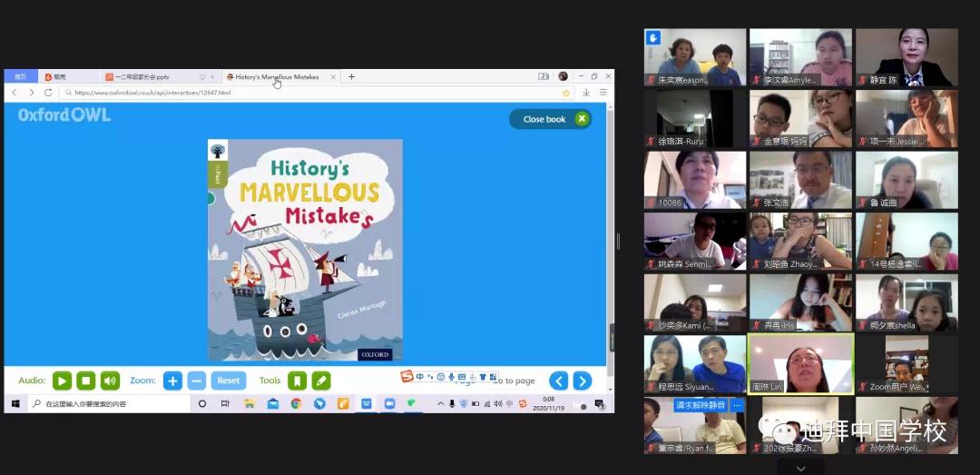Select the pen annotation tool
The width and height of the screenshot is (980, 475).
click(321, 381)
